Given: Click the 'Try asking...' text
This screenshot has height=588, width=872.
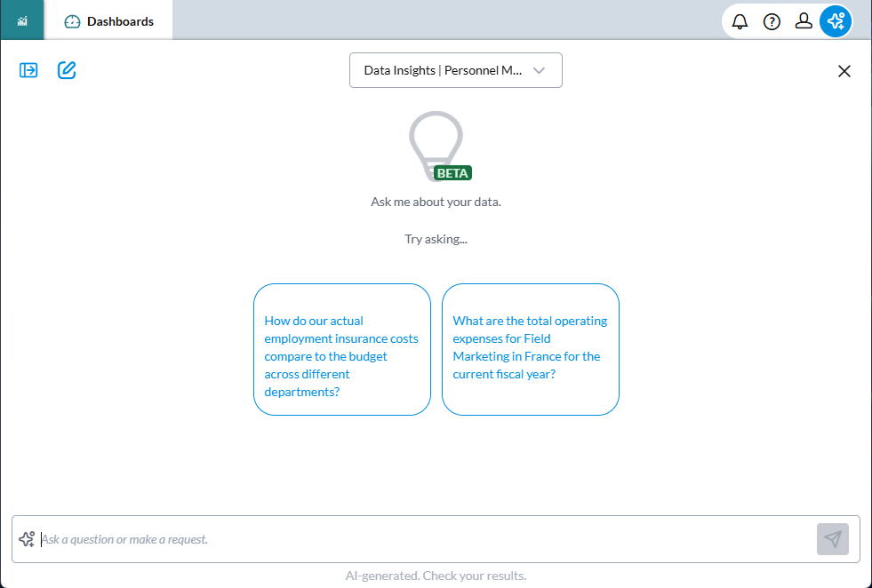Looking at the screenshot, I should (x=436, y=239).
